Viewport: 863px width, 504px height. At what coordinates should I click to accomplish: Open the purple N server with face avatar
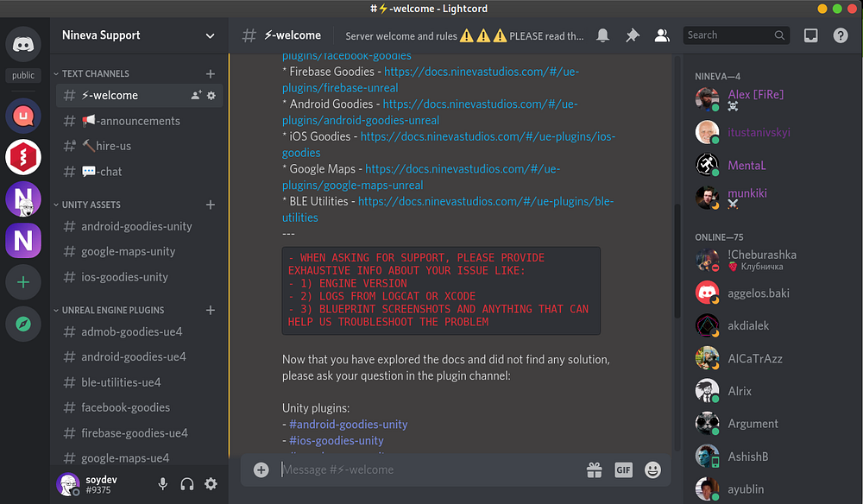click(23, 199)
